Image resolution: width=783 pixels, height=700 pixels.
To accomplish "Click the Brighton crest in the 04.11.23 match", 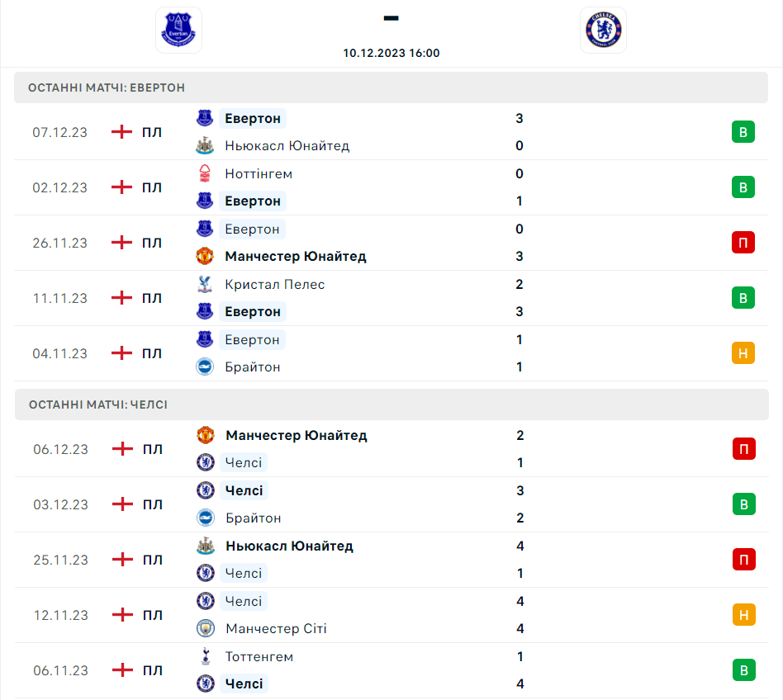I will click(x=205, y=367).
